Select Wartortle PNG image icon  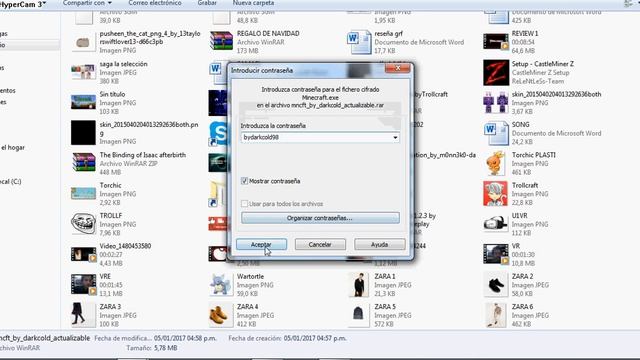pos(221,284)
